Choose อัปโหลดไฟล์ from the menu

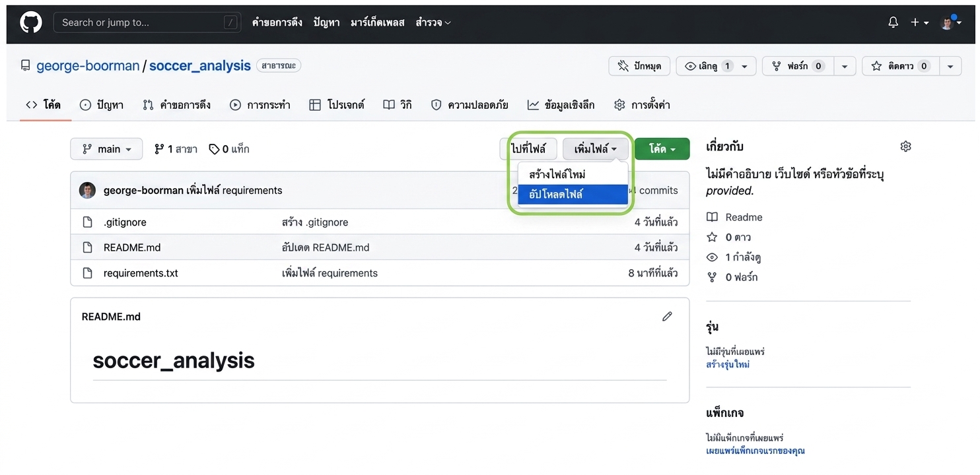[x=573, y=194]
